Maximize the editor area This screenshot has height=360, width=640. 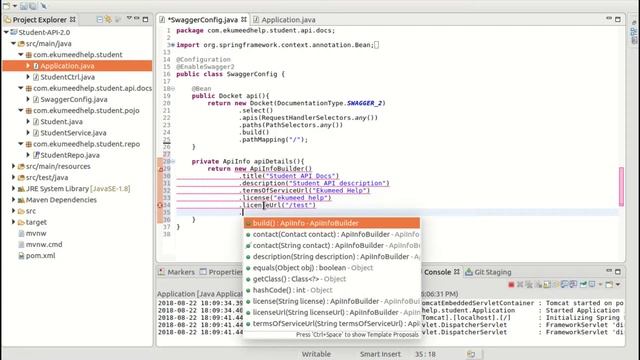(618, 19)
